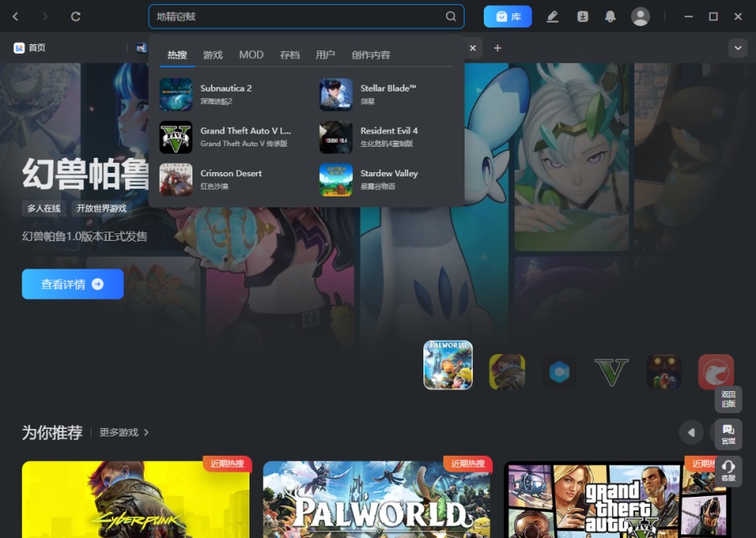This screenshot has width=756, height=538.
Task: Select the carousel thumbnail beside green V
Action: pos(664,372)
